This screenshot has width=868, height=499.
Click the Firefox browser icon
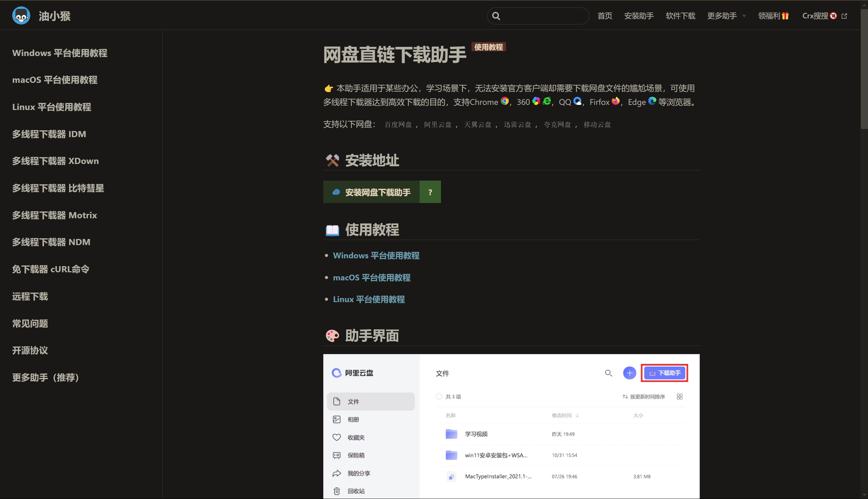tap(615, 101)
